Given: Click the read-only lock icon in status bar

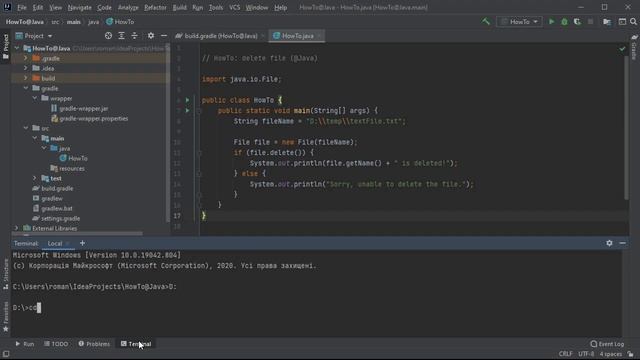Looking at the screenshot, I should point(631,354).
